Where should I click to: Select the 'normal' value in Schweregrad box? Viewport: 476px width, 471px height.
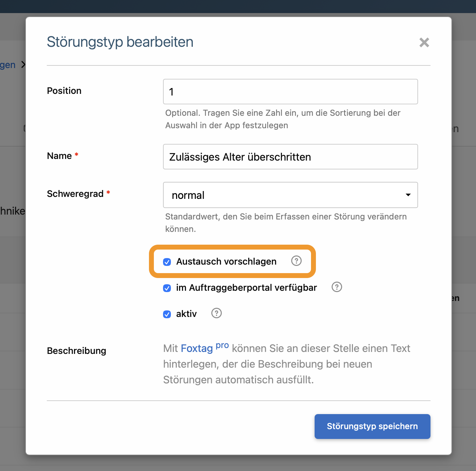(x=188, y=195)
